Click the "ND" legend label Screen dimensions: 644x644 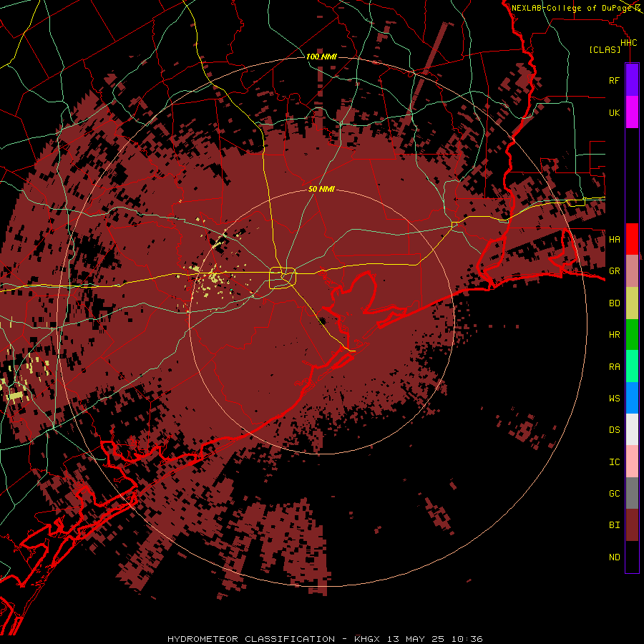(614, 557)
